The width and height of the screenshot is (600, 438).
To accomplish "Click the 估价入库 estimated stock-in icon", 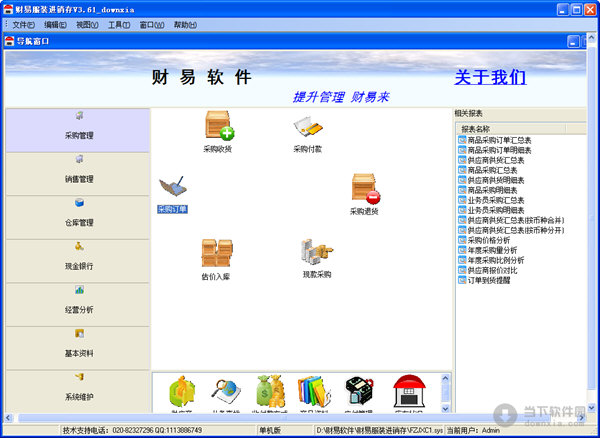I will click(x=216, y=253).
